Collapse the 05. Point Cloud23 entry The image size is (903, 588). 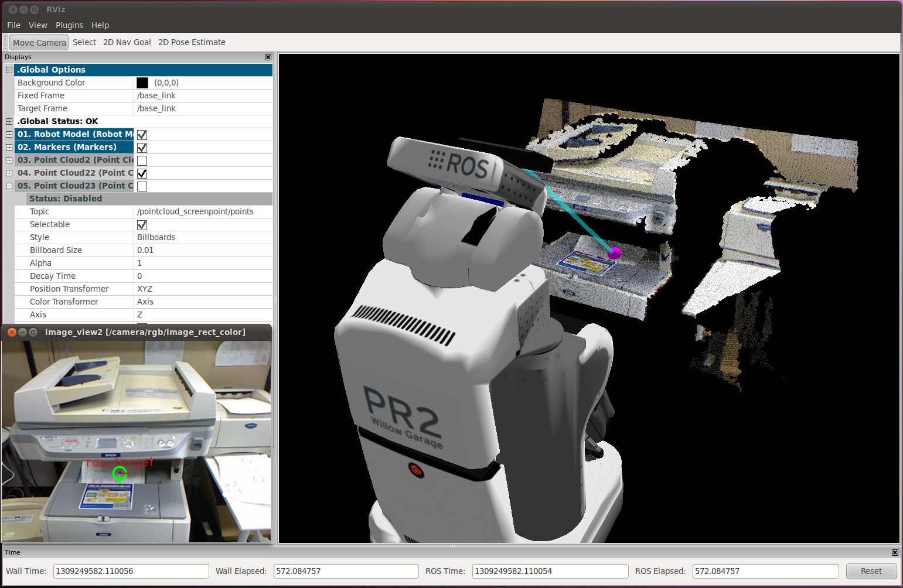coord(9,186)
